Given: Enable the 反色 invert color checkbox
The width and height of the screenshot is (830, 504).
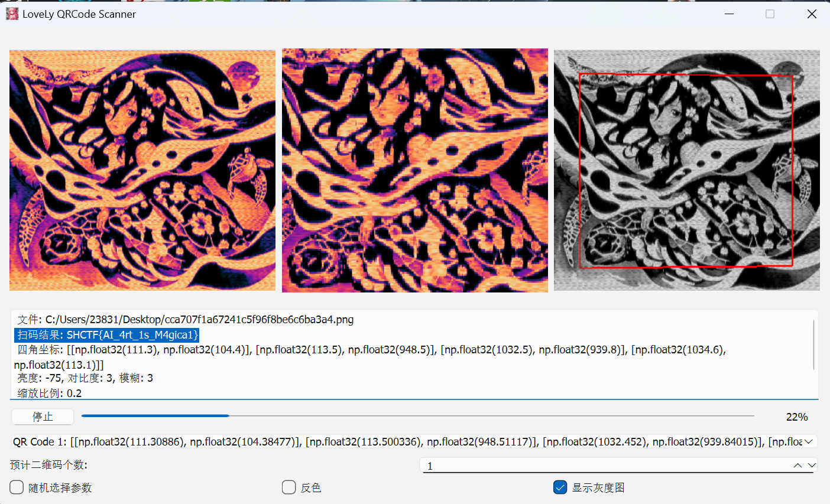Looking at the screenshot, I should [x=288, y=487].
